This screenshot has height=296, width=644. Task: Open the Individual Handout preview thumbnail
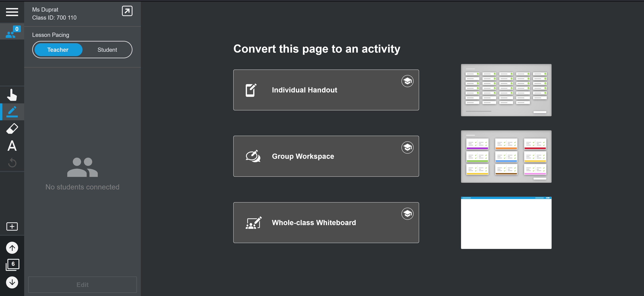(506, 90)
